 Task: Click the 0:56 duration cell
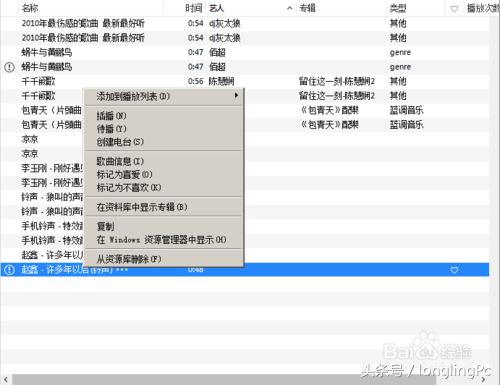(x=195, y=81)
